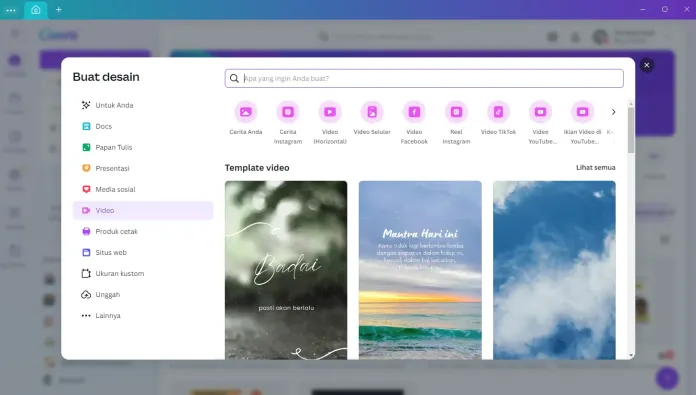This screenshot has width=696, height=395.
Task: Choose Ukuran kustom option
Action: click(142, 273)
